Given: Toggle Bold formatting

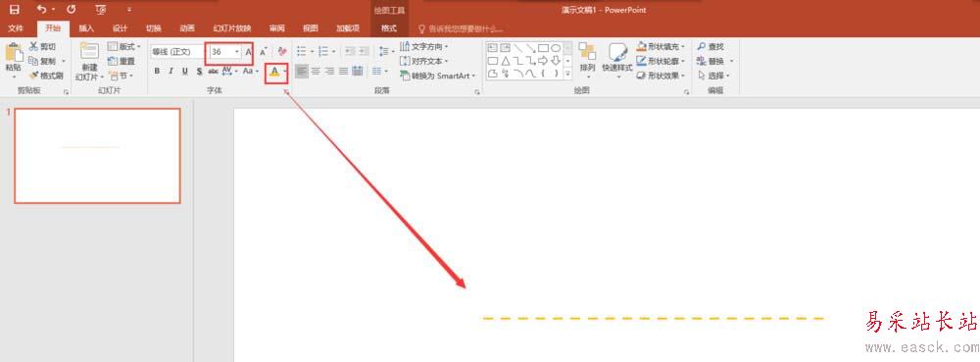Looking at the screenshot, I should pyautogui.click(x=157, y=72).
